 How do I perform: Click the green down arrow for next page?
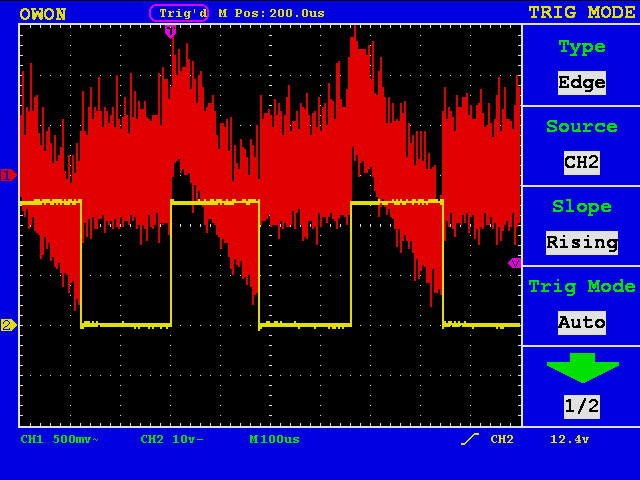click(x=582, y=368)
